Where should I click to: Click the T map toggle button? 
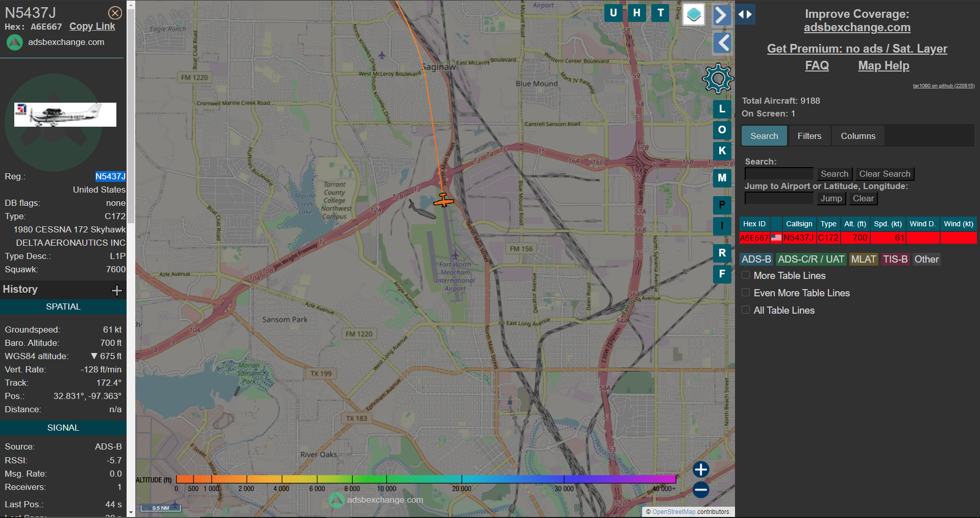(660, 13)
